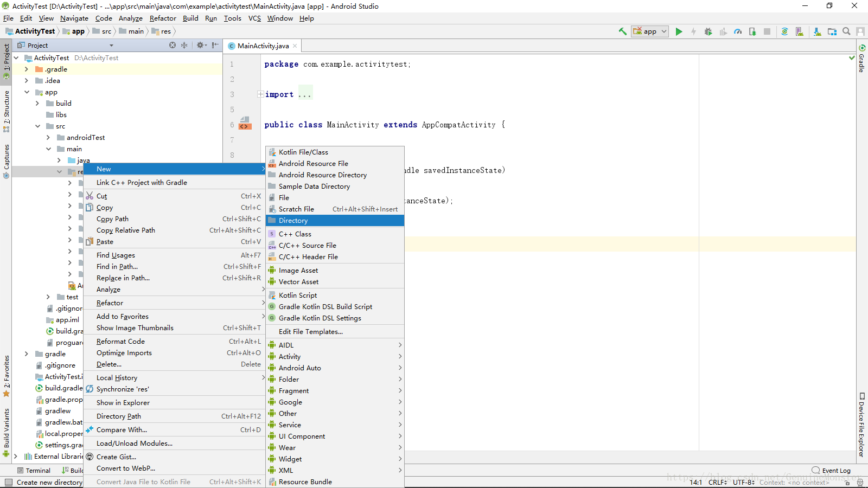868x488 pixels.
Task: Open the VCS menu
Action: (254, 18)
